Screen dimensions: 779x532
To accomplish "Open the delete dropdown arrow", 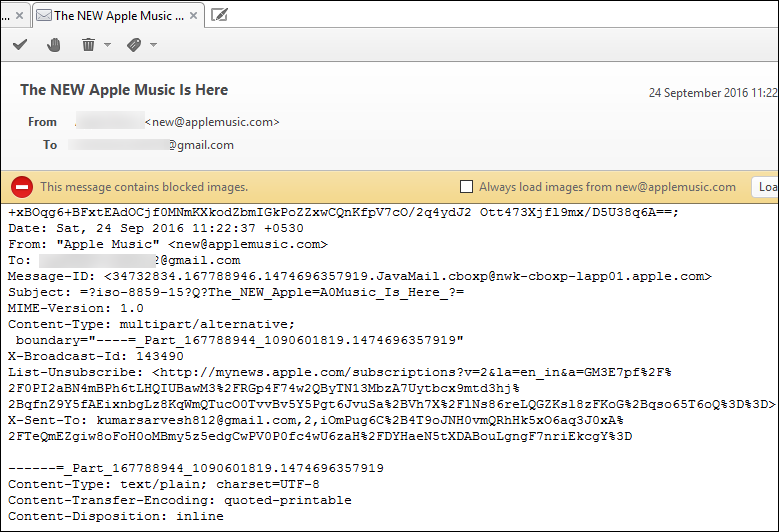I will tap(107, 45).
